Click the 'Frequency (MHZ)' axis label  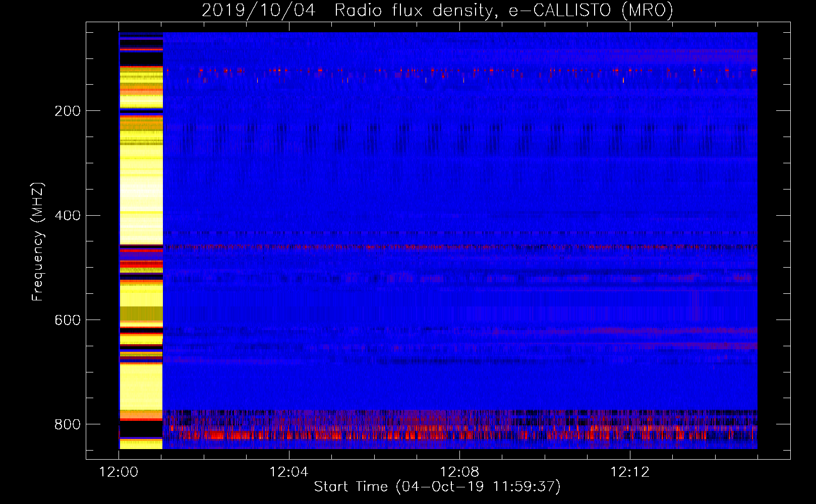[38, 241]
